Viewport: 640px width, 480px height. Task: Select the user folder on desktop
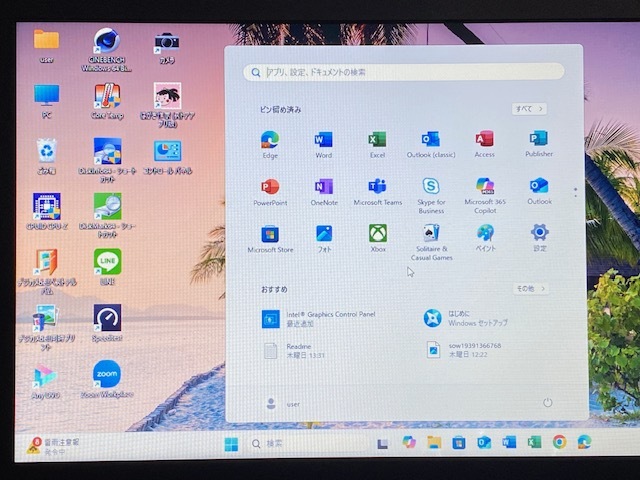46,46
